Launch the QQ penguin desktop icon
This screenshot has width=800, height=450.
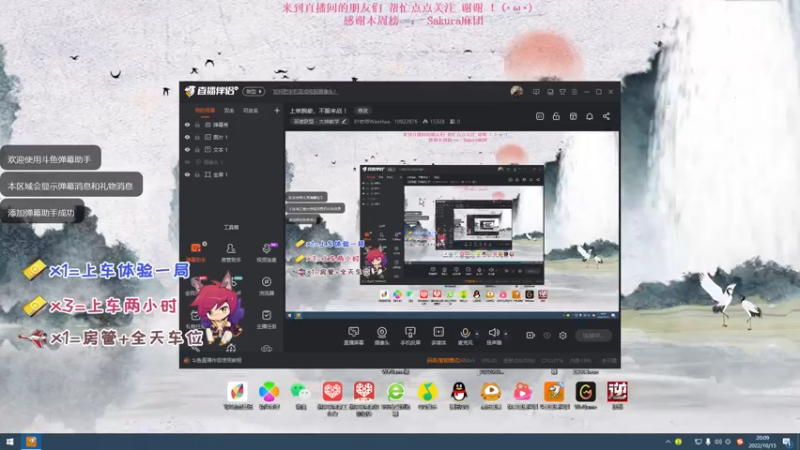pos(459,395)
